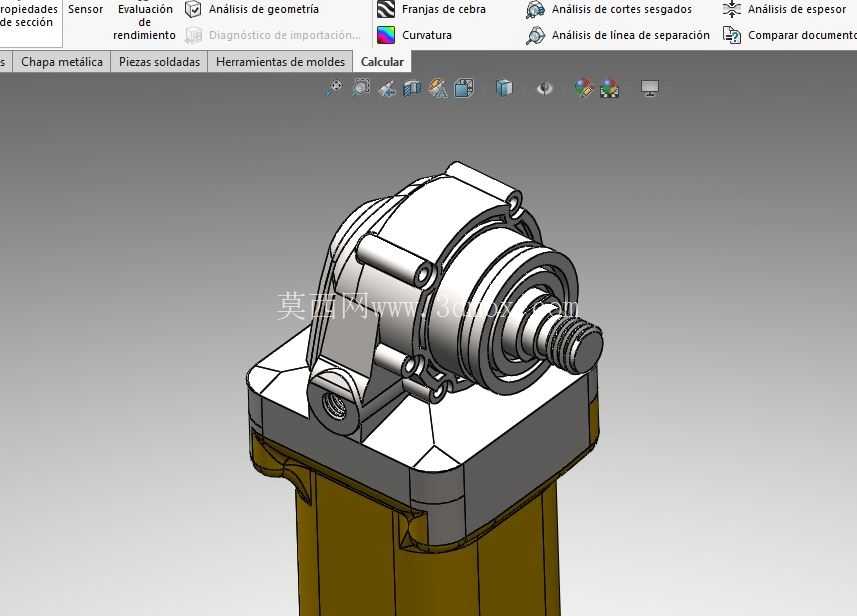Run Análisis de geometría check
857x616 pixels.
pos(252,9)
